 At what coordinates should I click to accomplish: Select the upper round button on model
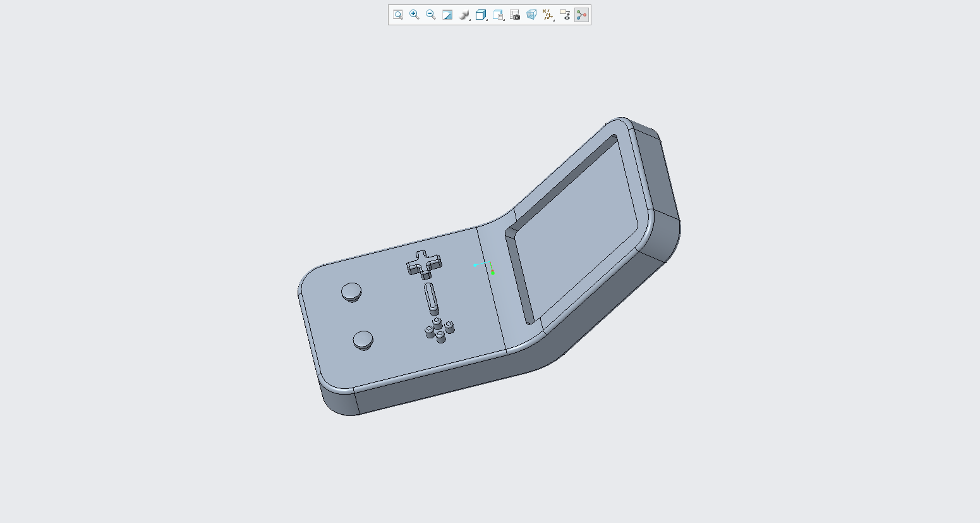[351, 292]
